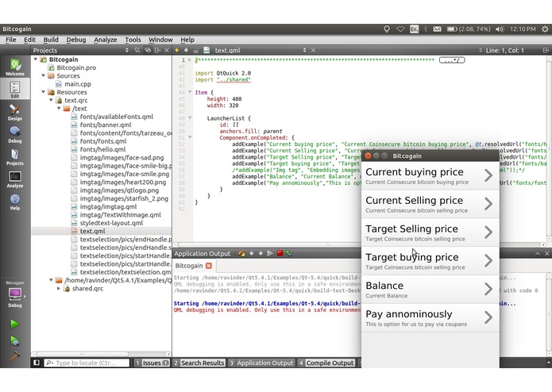Open Pay annominously entry
The image size is (552, 392).
pyautogui.click(x=430, y=318)
